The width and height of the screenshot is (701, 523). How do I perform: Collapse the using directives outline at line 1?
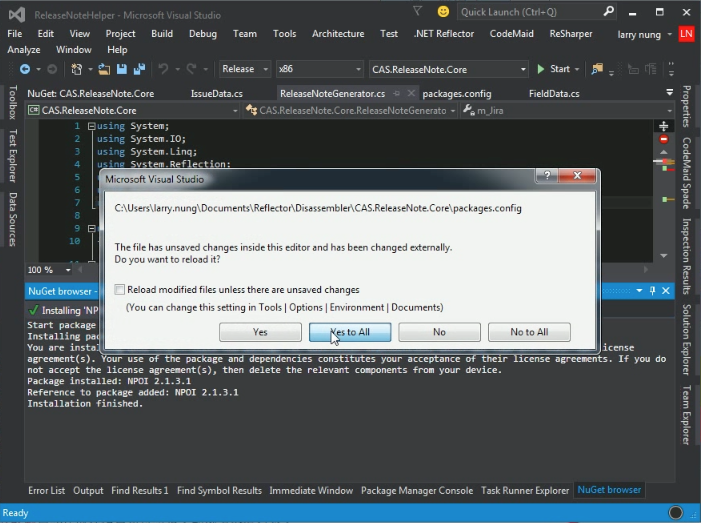coord(92,126)
